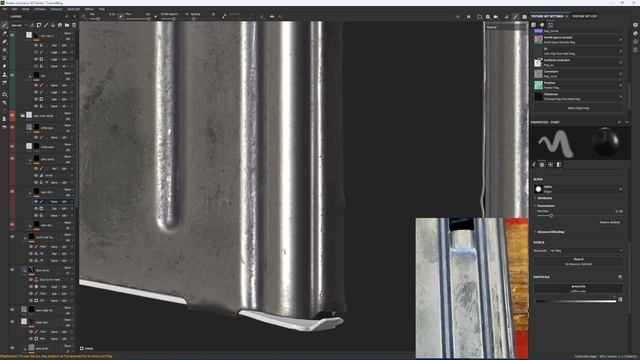This screenshot has width=640, height=360.
Task: Toggle visibility of the Levels effect
Action: pyautogui.click(x=36, y=175)
